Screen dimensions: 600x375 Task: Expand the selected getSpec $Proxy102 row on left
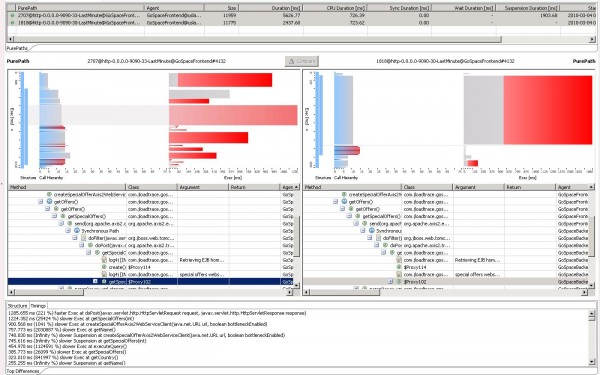(x=95, y=282)
